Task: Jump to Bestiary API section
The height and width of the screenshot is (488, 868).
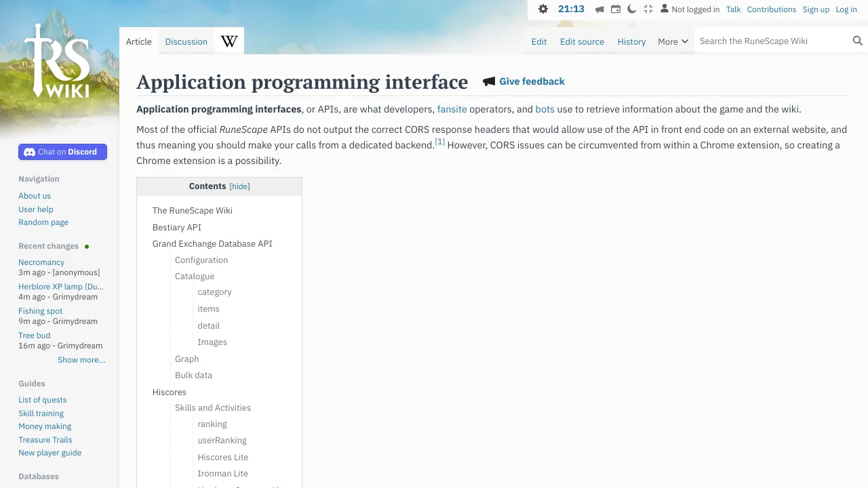Action: point(177,228)
